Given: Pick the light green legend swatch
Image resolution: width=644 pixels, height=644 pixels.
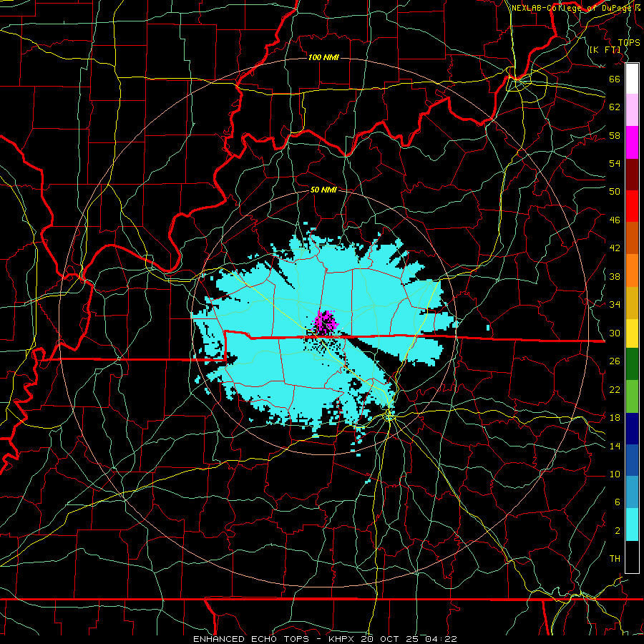Looking at the screenshot, I should tap(632, 396).
